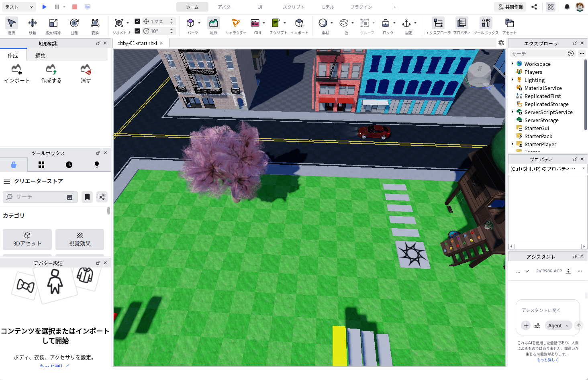Add attachment with assistant plus button
Image resolution: width=588 pixels, height=380 pixels.
point(526,326)
